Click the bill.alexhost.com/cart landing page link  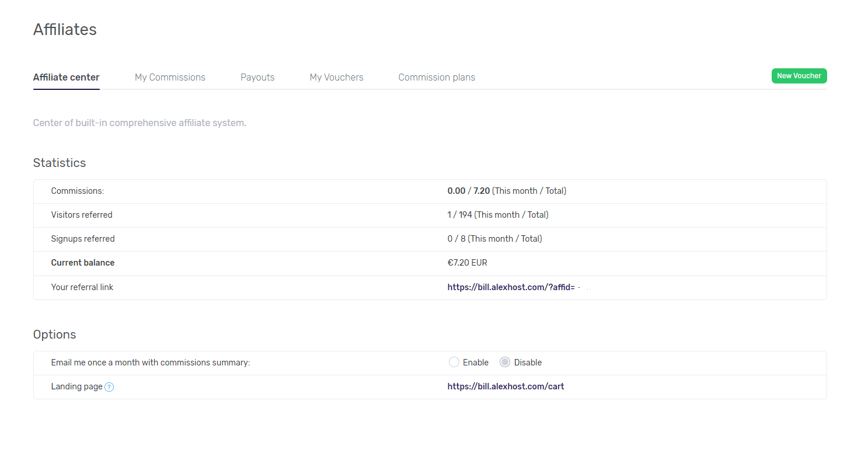(x=506, y=386)
